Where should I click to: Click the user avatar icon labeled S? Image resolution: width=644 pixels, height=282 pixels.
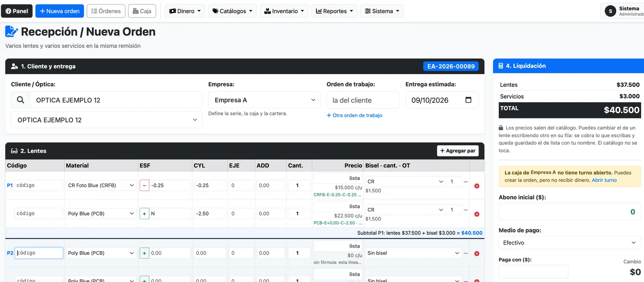coord(610,11)
